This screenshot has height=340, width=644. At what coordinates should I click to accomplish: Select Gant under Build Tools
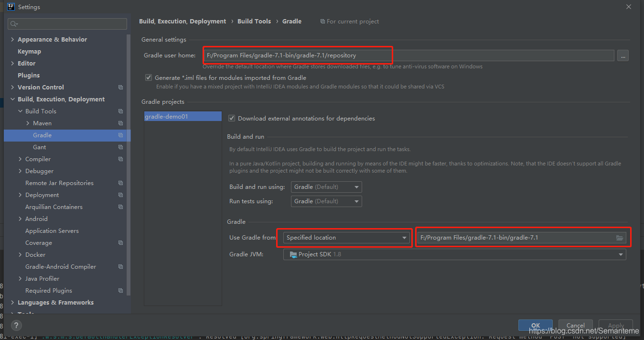40,147
